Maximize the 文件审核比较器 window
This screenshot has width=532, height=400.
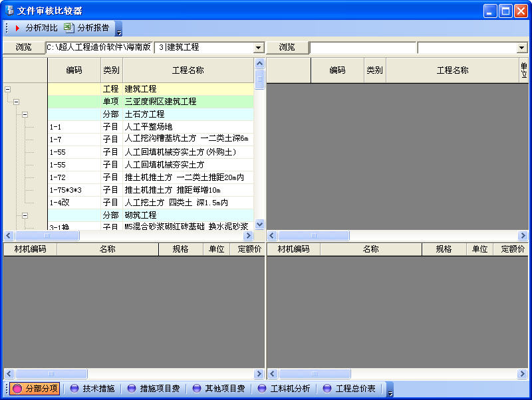(505, 11)
